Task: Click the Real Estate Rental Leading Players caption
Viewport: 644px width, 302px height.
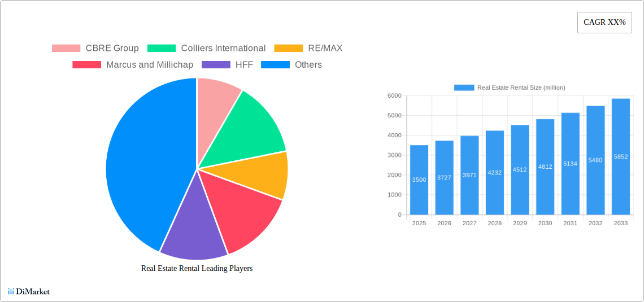Action: 197,268
